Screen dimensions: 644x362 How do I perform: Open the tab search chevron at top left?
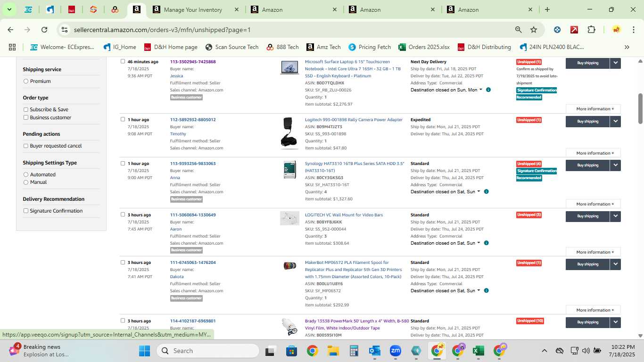9,9
